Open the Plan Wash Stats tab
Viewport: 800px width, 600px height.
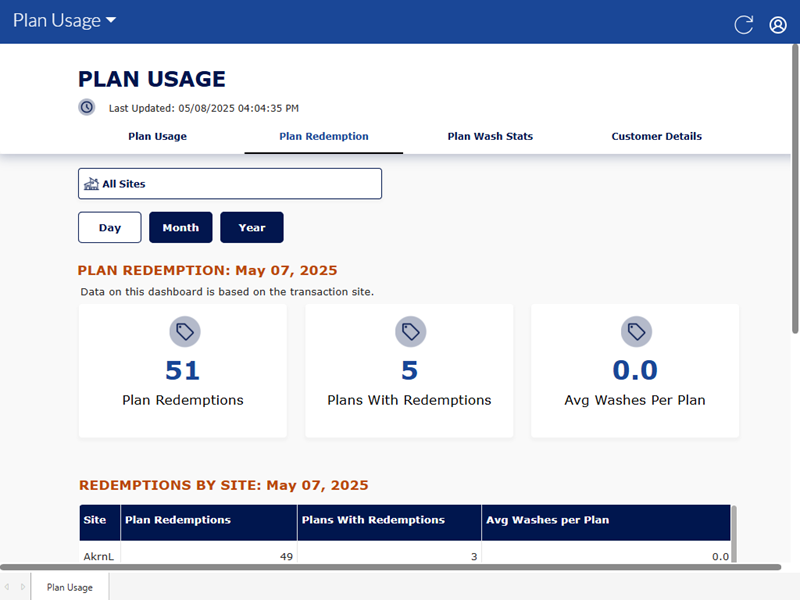(x=490, y=136)
